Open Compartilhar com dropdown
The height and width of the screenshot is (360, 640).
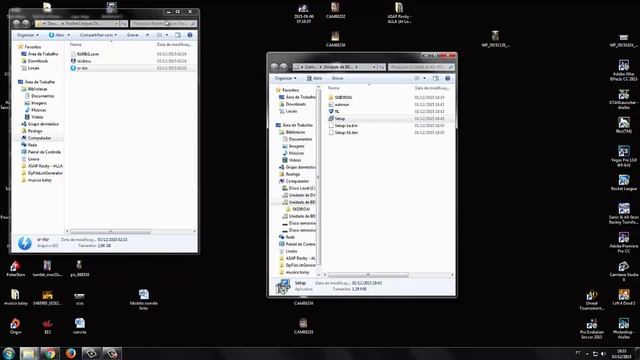pyautogui.click(x=98, y=35)
